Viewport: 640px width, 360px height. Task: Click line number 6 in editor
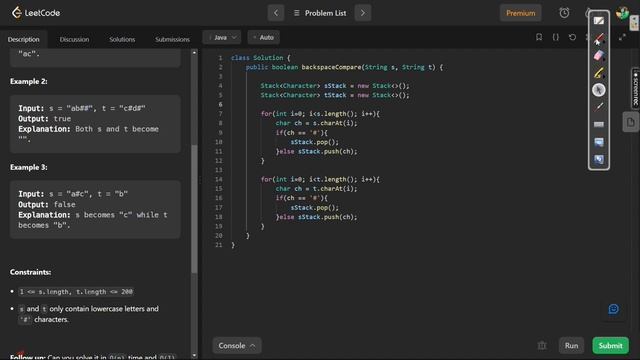pos(220,104)
